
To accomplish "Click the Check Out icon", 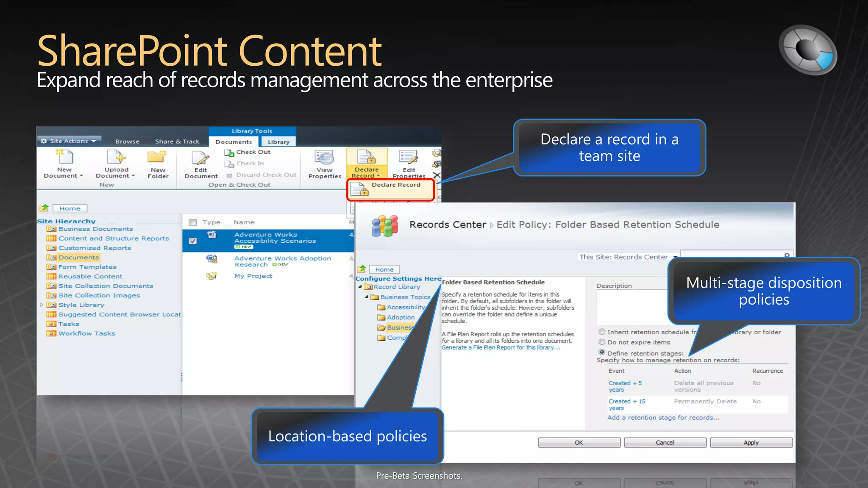I will pos(229,152).
